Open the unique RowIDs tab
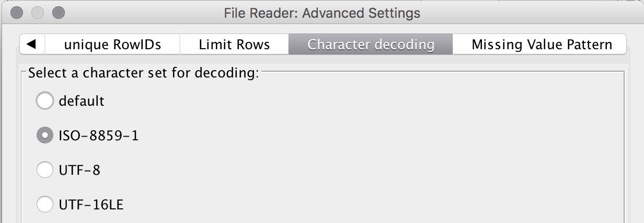 tap(112, 44)
